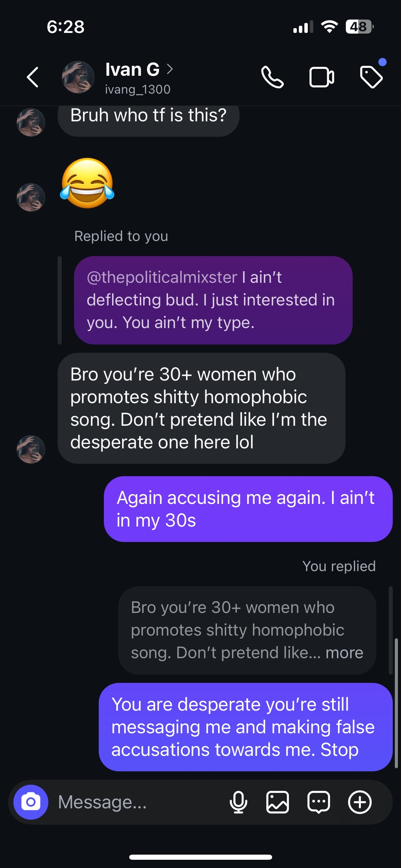Tap the quoted "I ain't deflecting" reply
401x868 pixels.
coord(213,300)
